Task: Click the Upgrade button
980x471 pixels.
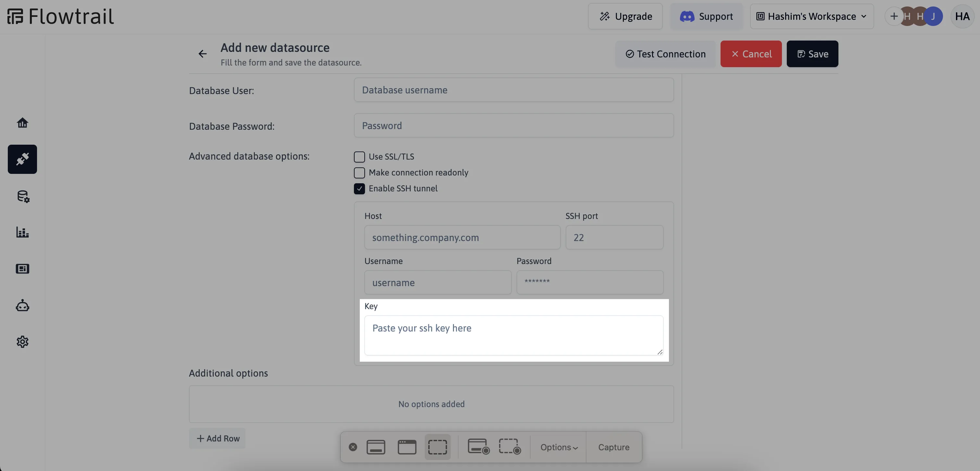Action: pos(625,16)
